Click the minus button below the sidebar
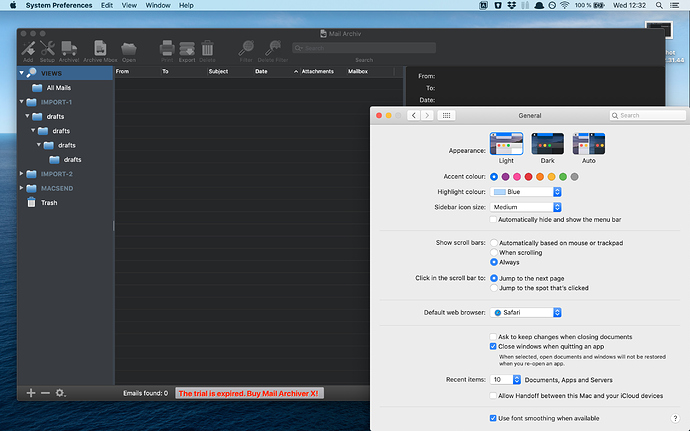 tap(45, 393)
